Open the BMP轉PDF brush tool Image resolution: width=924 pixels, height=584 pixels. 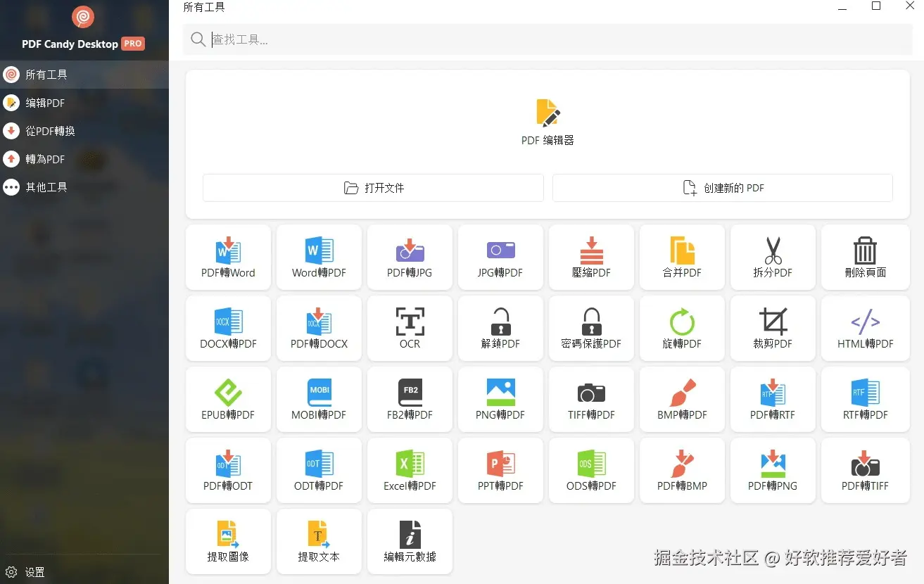[682, 399]
